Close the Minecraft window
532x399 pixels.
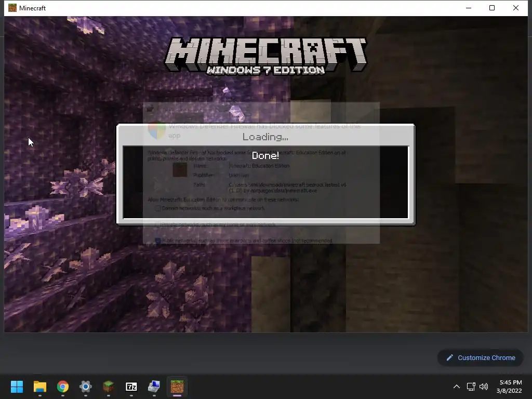tap(516, 8)
